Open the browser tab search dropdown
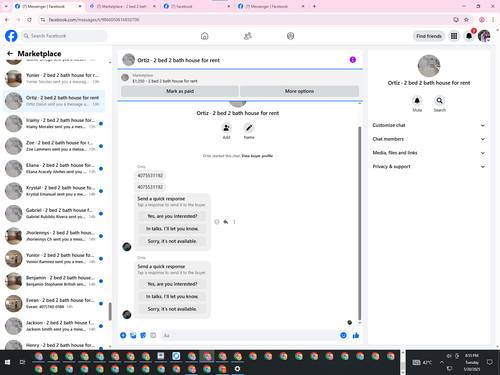 [x=6, y=6]
